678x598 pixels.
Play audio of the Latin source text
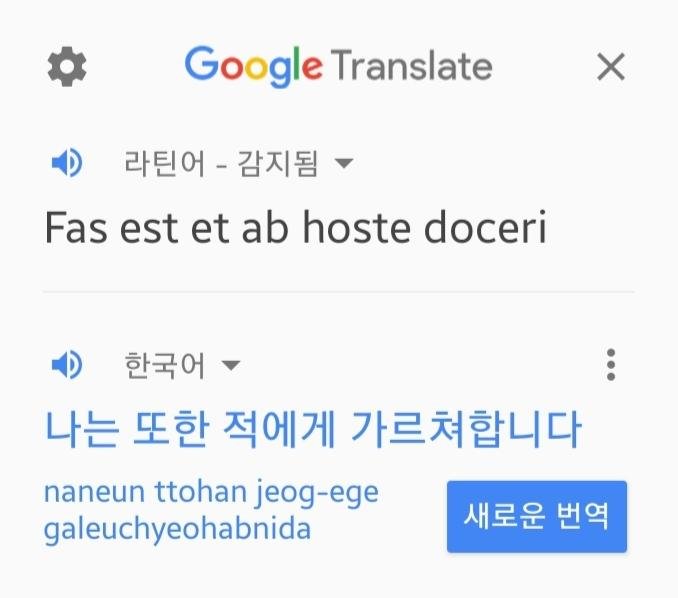[67, 163]
